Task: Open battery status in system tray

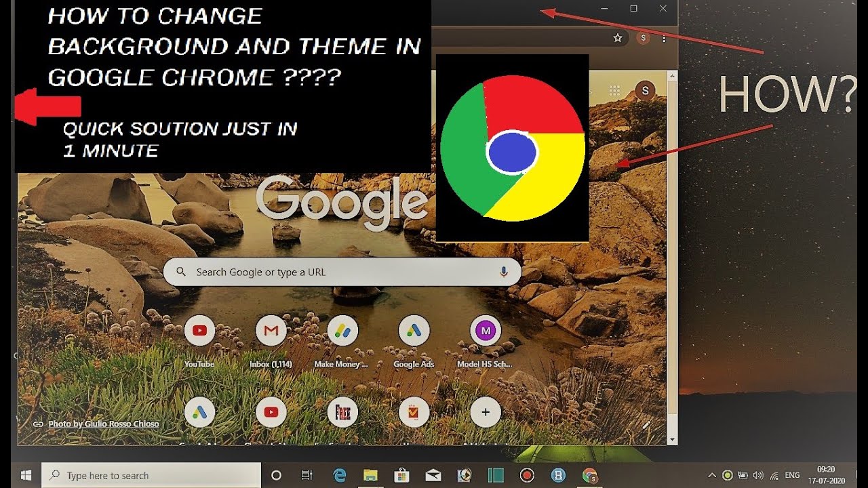Action: [743, 475]
